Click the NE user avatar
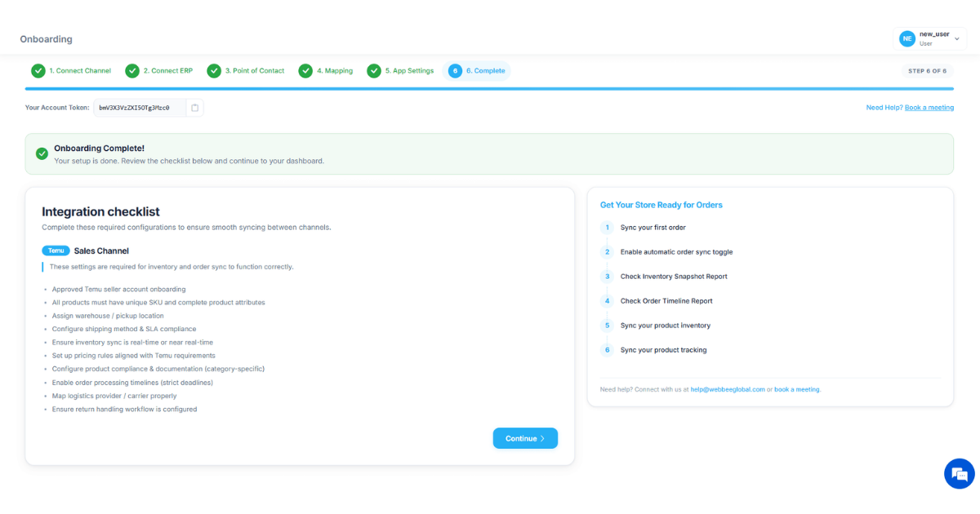980x514 pixels. pyautogui.click(x=907, y=38)
